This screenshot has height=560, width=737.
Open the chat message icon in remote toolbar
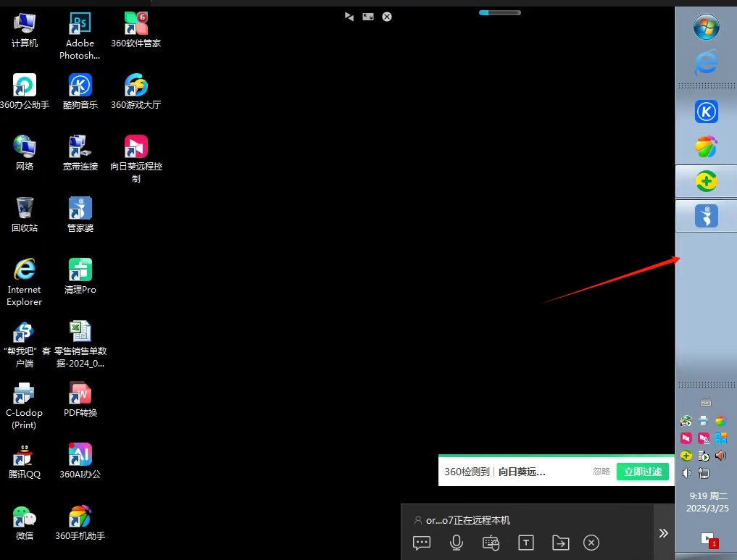pyautogui.click(x=422, y=543)
